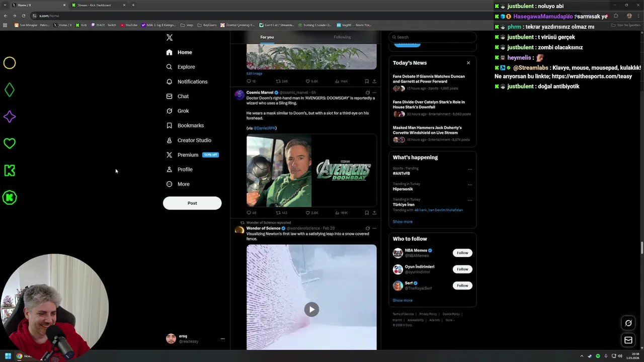Repost the Cosmic Marvel post

(281, 213)
